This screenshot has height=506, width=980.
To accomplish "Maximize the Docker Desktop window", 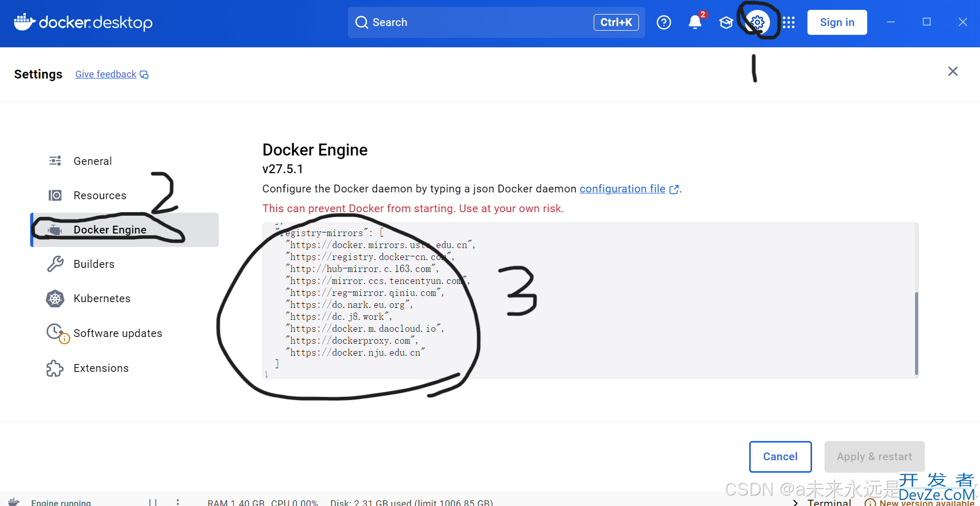I will [x=926, y=22].
